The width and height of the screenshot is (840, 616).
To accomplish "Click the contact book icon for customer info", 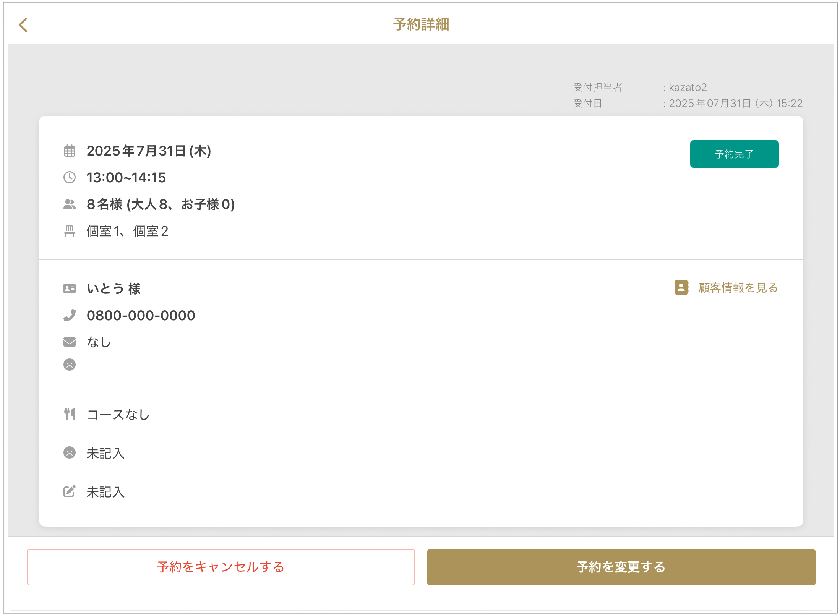I will point(682,287).
